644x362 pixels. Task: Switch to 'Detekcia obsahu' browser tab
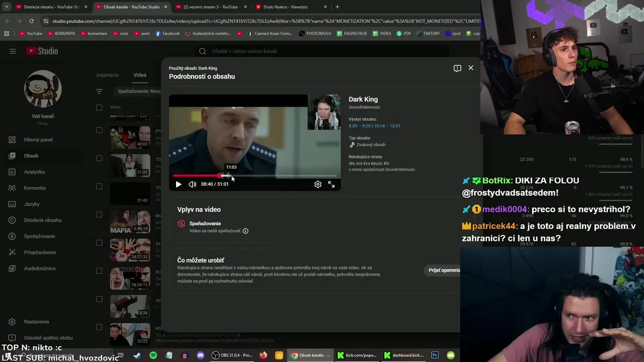coord(51,7)
